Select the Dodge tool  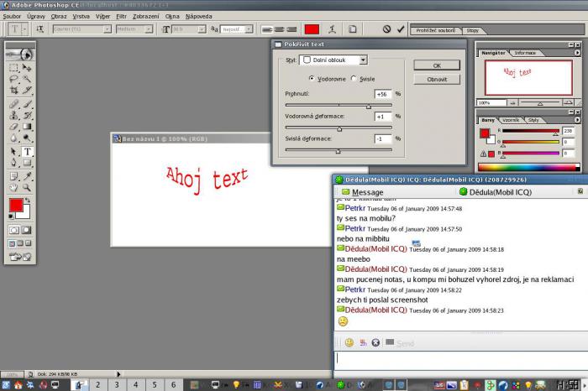[x=27, y=138]
